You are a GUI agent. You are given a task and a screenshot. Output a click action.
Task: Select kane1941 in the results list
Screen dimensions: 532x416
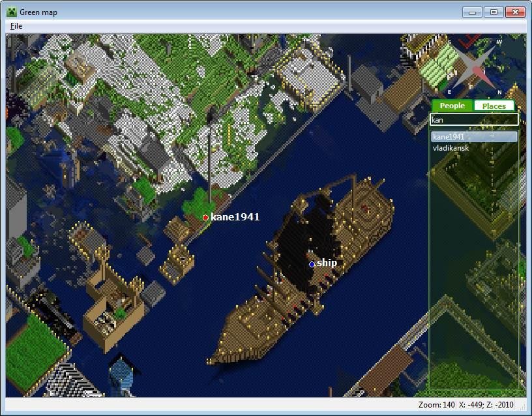coord(474,137)
